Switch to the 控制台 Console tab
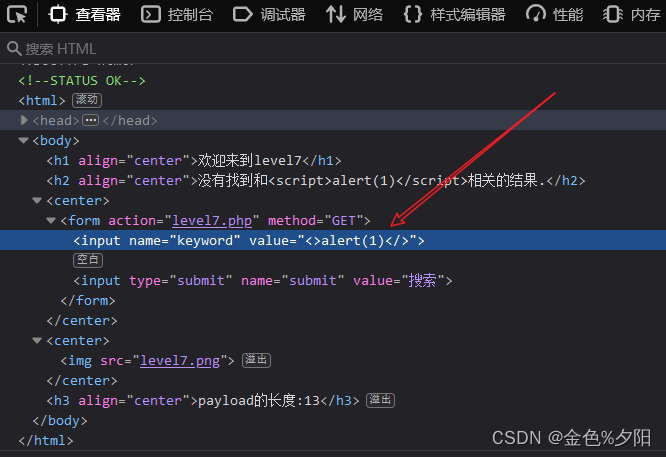666x457 pixels. pyautogui.click(x=177, y=14)
